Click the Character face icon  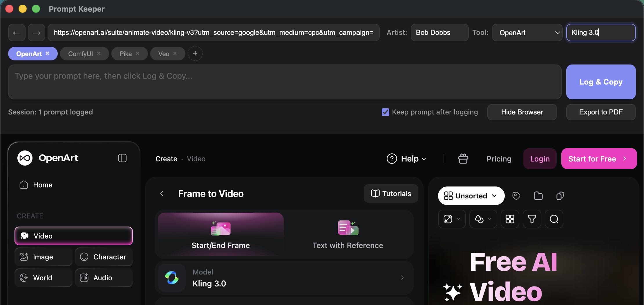pyautogui.click(x=84, y=257)
